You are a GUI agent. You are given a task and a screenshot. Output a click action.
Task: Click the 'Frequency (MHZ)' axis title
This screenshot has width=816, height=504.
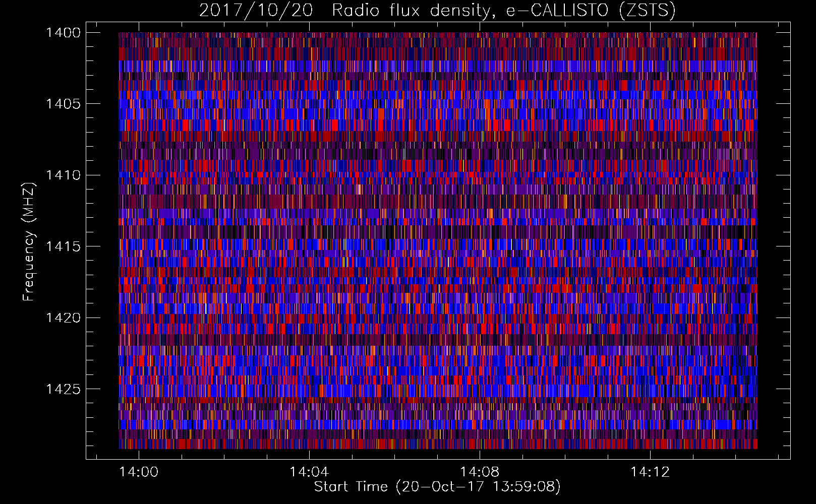click(x=29, y=241)
